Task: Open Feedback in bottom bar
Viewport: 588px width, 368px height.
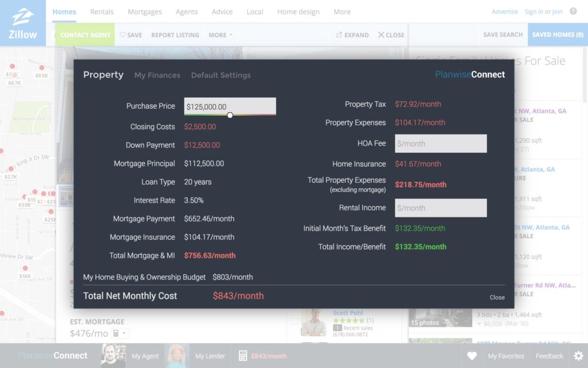Action: tap(550, 356)
